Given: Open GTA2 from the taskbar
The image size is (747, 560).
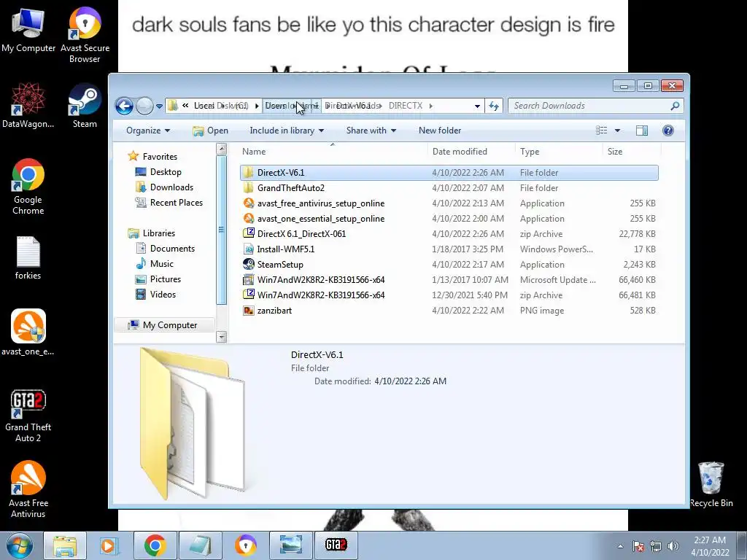Looking at the screenshot, I should pos(336,545).
